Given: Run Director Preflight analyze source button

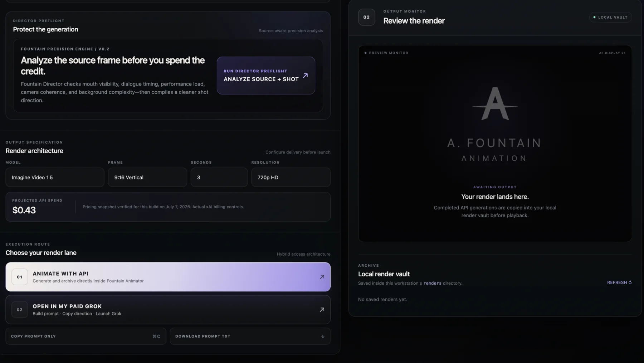Looking at the screenshot, I should click(266, 76).
